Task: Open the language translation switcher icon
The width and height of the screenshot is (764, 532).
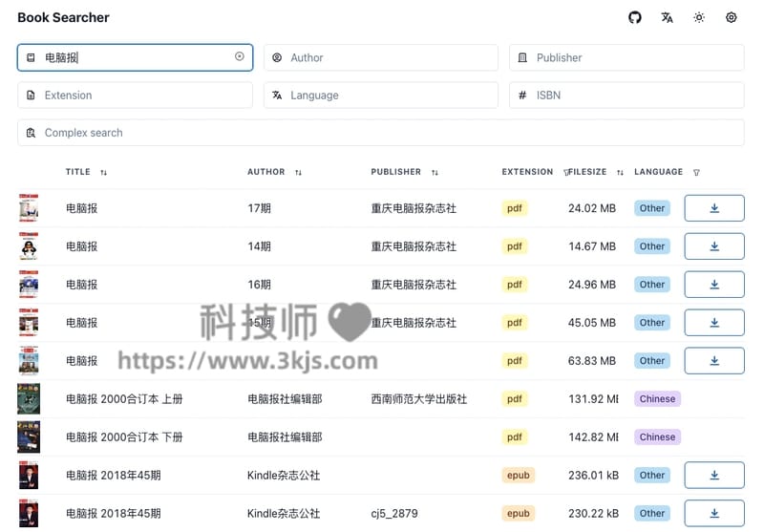Action: [667, 17]
